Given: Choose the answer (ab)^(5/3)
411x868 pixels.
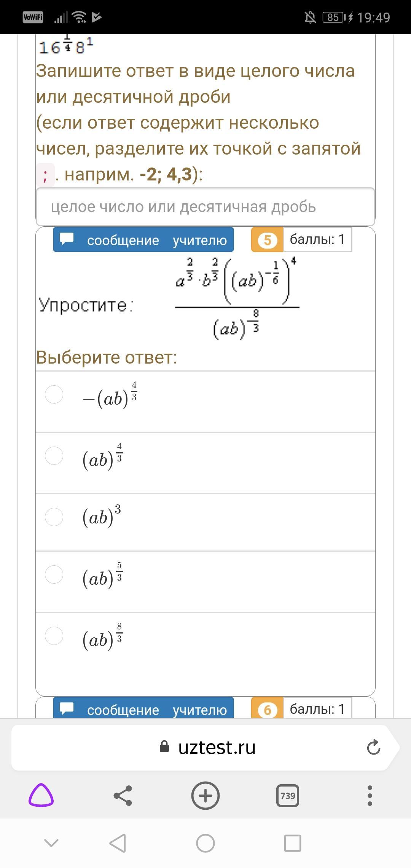Looking at the screenshot, I should 54,574.
